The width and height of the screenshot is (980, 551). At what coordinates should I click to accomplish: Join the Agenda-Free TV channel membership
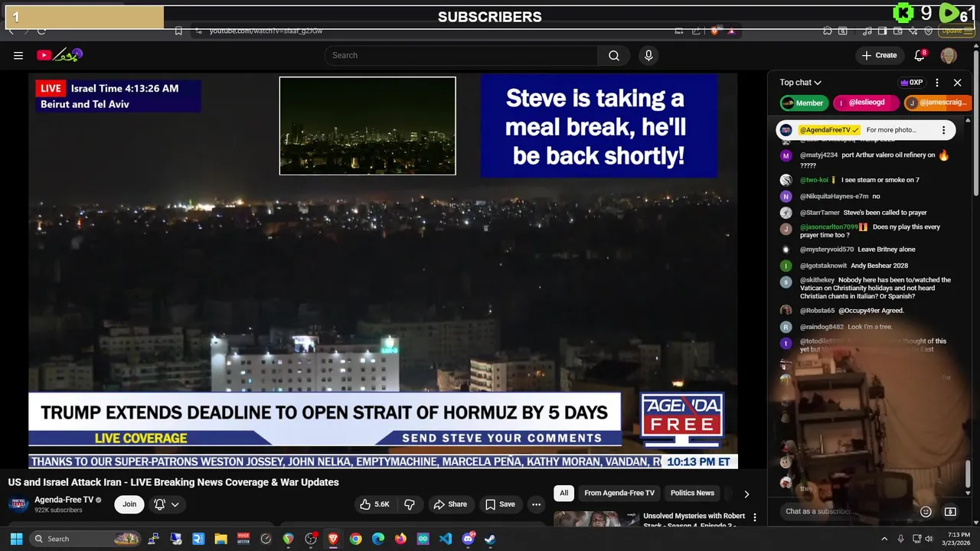[x=129, y=504]
